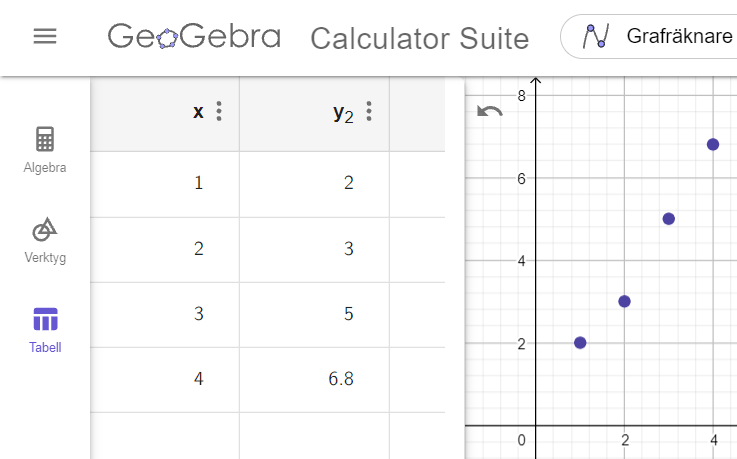Select the Tabell table view
Viewport: 737px width, 459px height.
[45, 330]
